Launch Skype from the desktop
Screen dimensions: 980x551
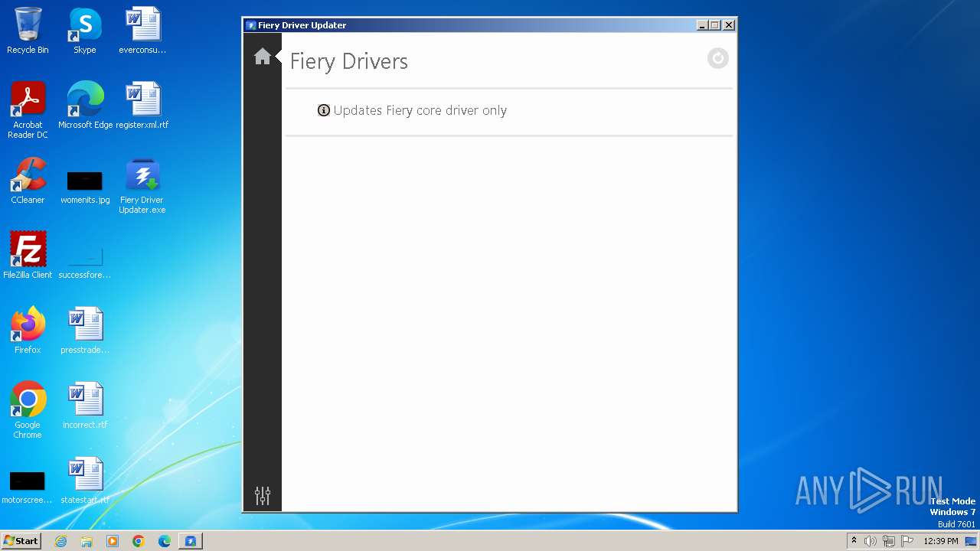tap(85, 31)
